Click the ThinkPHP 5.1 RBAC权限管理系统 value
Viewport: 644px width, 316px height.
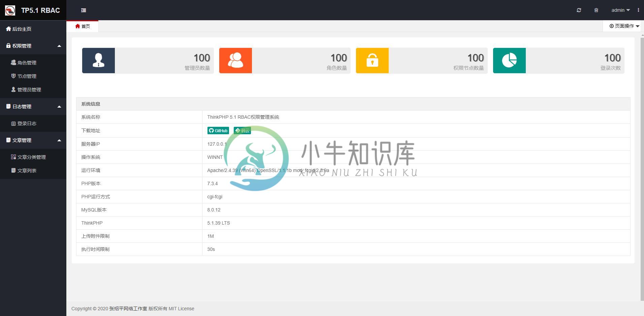[243, 117]
